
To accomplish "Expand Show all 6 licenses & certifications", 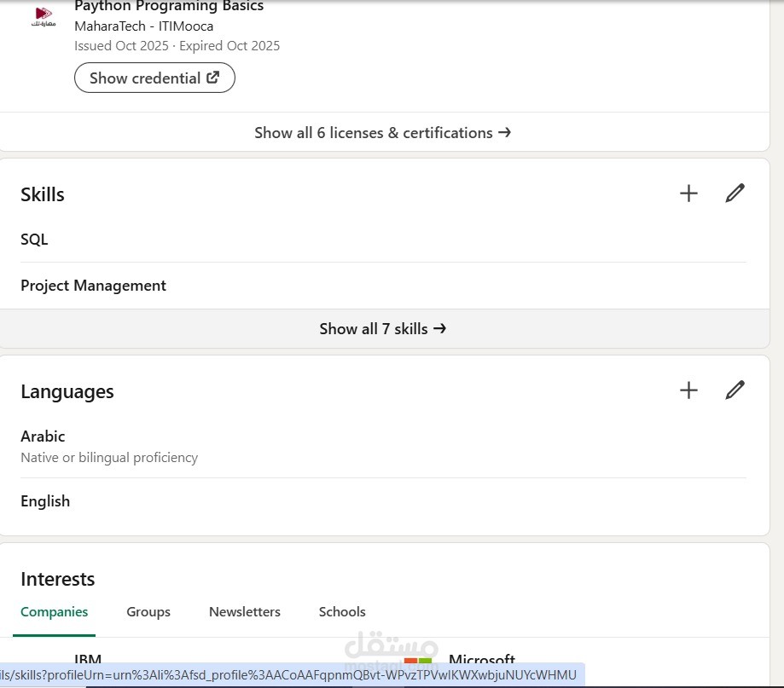I will pyautogui.click(x=383, y=133).
